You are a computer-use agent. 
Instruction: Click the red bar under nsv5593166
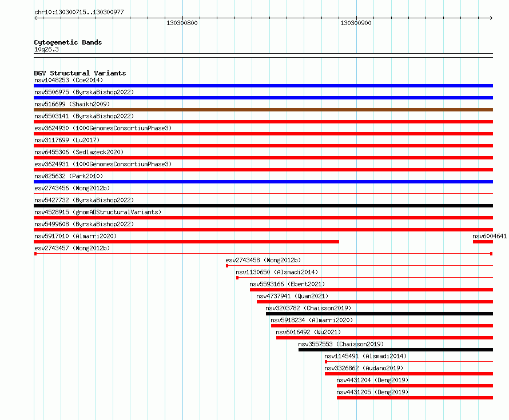371,290
